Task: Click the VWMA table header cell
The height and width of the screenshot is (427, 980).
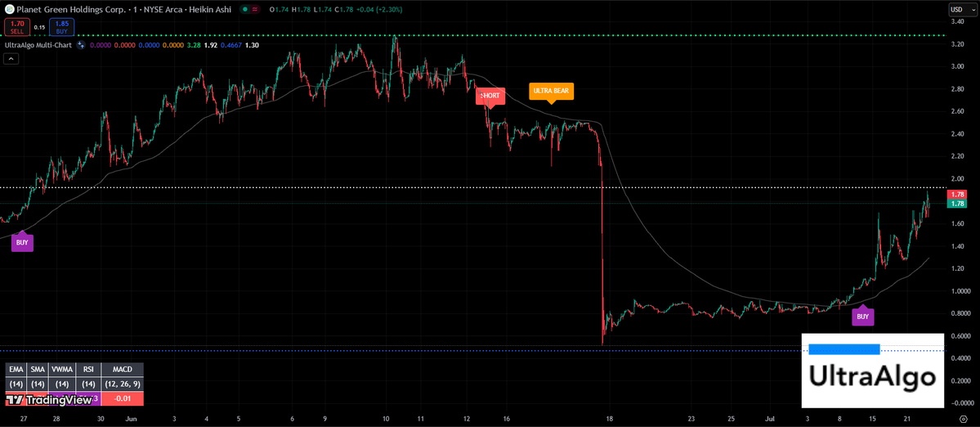Action: [62, 370]
